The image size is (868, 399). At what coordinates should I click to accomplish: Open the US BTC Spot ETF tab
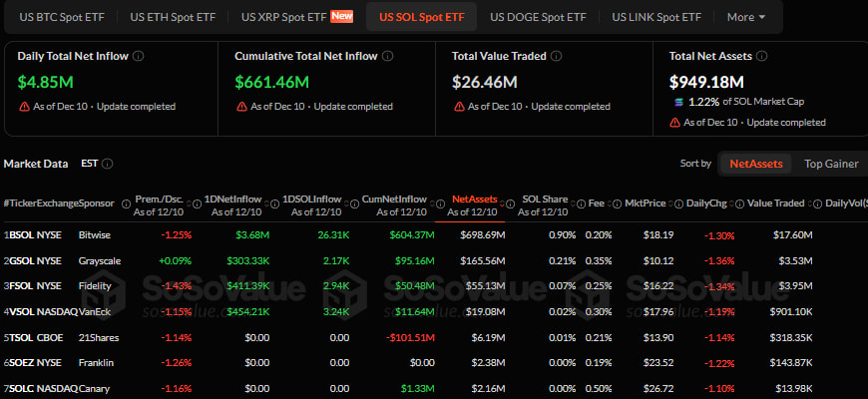pos(62,17)
